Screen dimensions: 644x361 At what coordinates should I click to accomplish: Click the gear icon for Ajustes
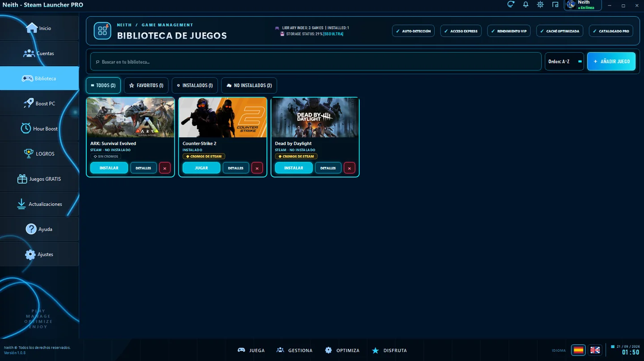pos(30,255)
